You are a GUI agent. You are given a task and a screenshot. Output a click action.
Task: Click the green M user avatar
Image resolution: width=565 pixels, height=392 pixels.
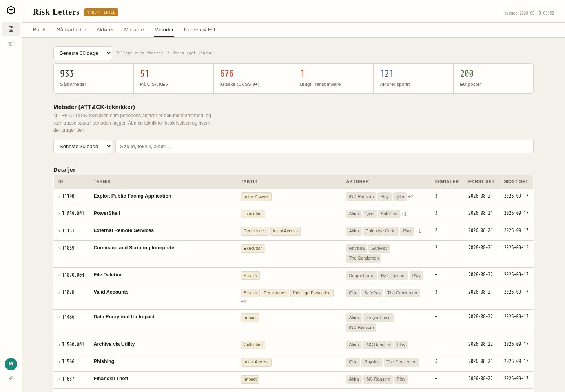tap(11, 364)
